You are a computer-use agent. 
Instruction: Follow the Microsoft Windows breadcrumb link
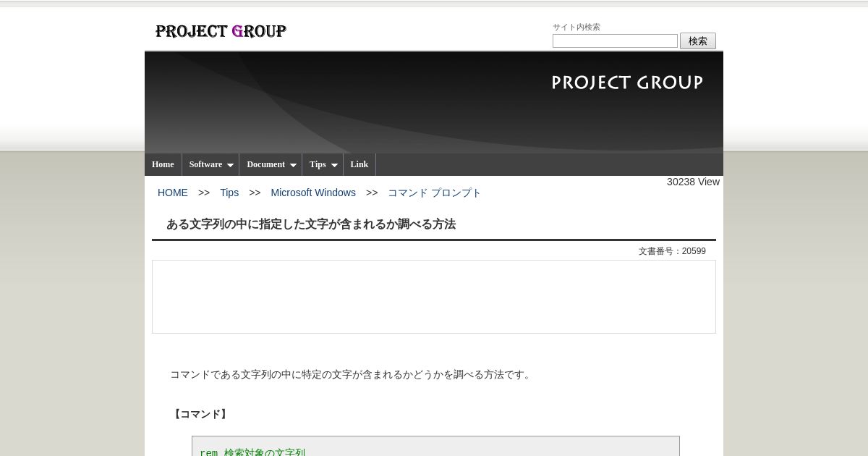pyautogui.click(x=313, y=193)
